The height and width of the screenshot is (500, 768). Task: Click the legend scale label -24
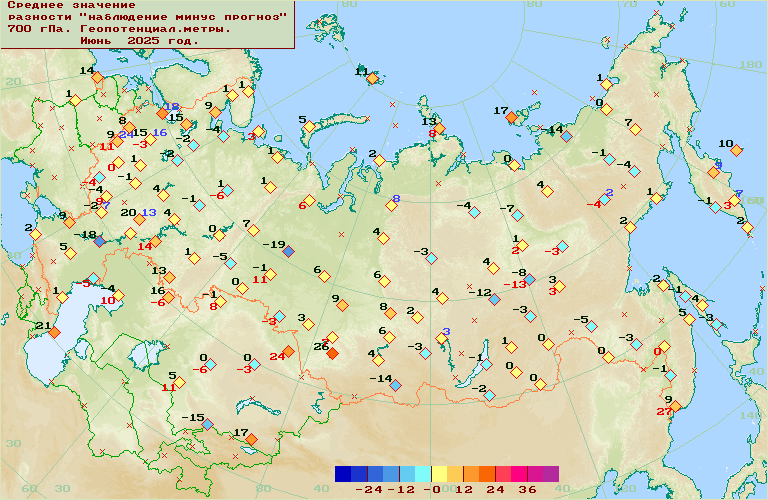369,490
